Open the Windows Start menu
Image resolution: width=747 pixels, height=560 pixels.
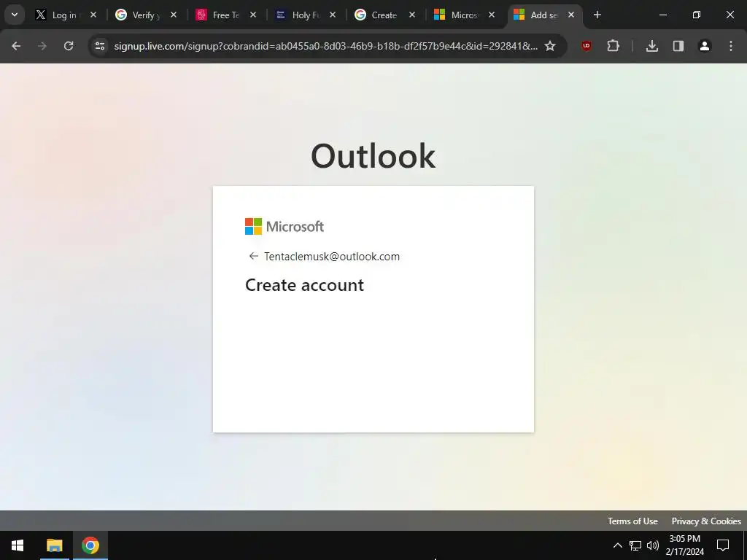18,545
